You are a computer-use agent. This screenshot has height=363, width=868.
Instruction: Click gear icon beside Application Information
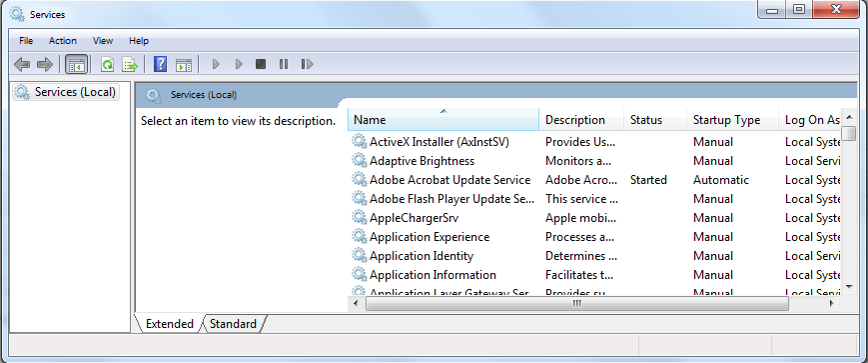click(x=360, y=274)
